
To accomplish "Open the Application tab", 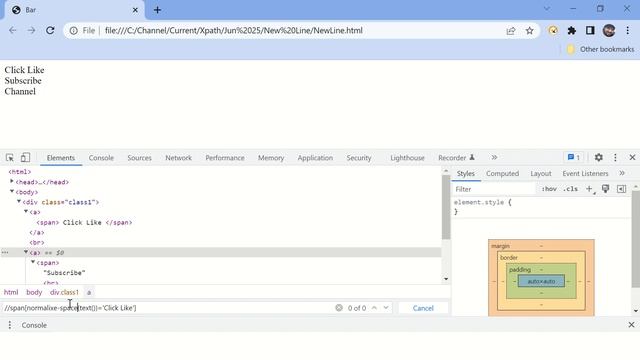I will pyautogui.click(x=315, y=158).
